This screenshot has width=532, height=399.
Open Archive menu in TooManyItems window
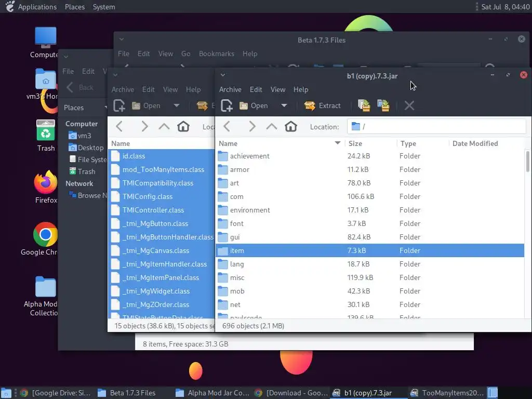(x=123, y=89)
